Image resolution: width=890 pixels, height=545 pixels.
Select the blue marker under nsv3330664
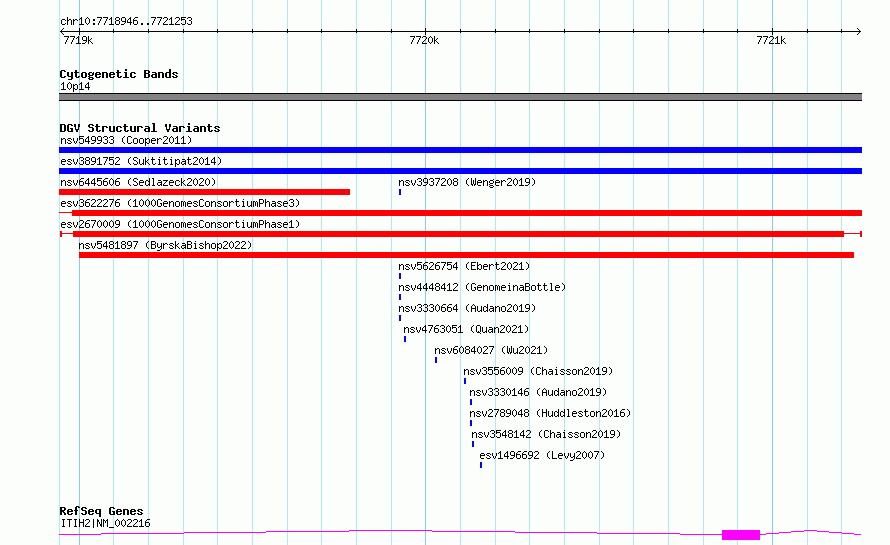tap(400, 318)
